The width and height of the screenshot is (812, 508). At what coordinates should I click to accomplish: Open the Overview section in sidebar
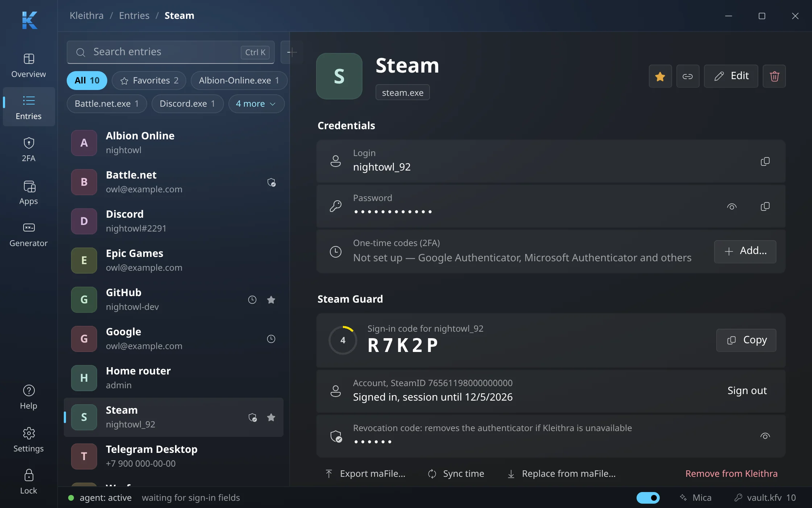coord(29,65)
